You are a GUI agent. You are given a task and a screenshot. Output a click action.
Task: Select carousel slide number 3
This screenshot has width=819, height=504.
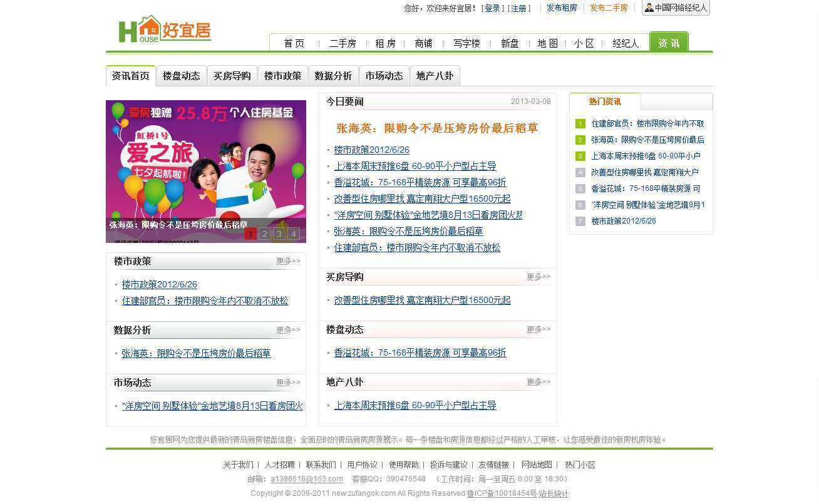tap(279, 234)
